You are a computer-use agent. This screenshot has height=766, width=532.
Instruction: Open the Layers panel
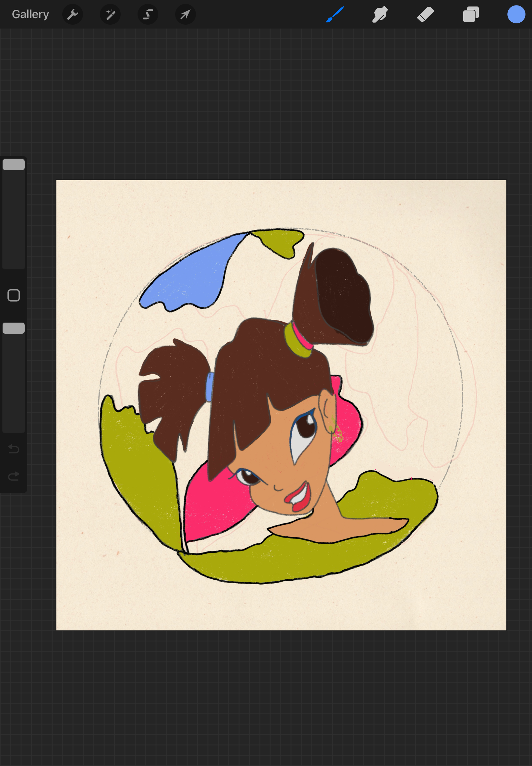coord(471,14)
